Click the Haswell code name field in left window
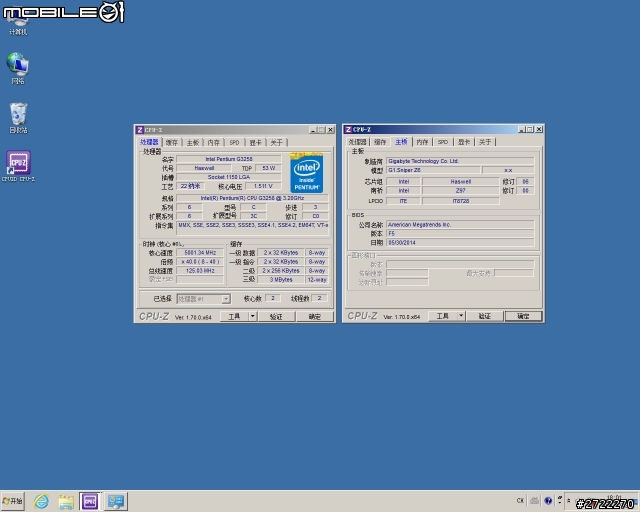640x512 pixels. click(x=204, y=168)
